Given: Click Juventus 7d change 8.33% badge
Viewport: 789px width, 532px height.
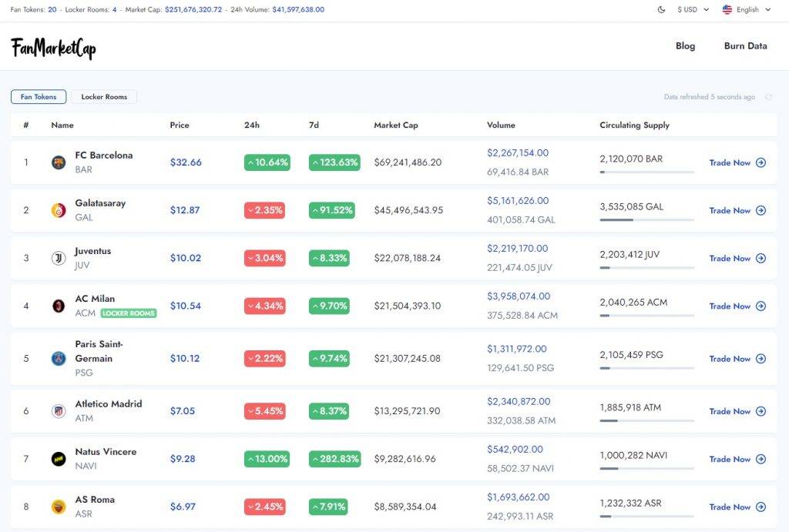Looking at the screenshot, I should pyautogui.click(x=329, y=258).
